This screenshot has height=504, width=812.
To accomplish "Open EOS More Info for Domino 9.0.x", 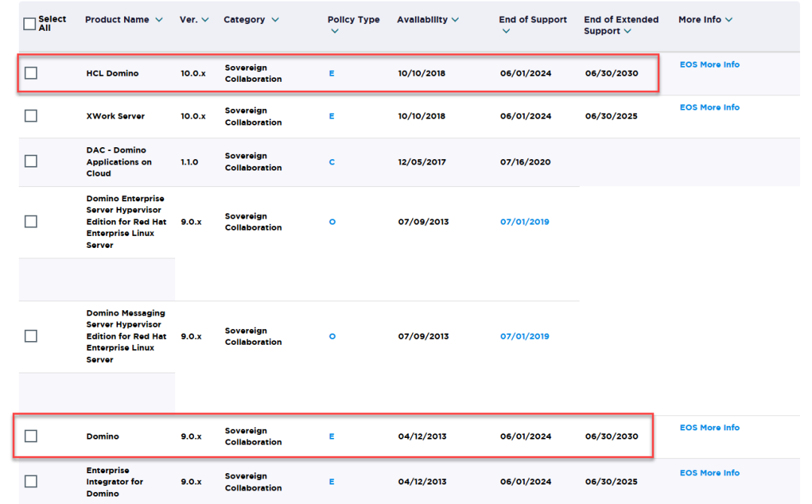I will pos(710,428).
